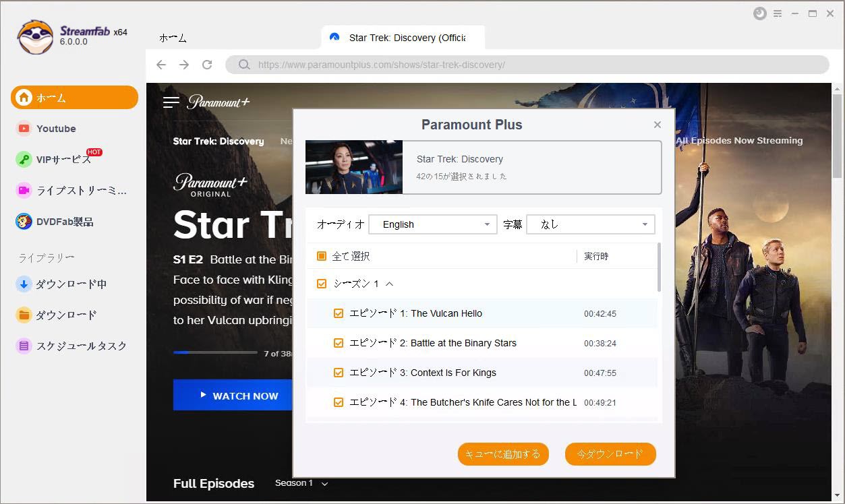Switch to the ホーム tab
The image size is (845, 504).
[173, 38]
